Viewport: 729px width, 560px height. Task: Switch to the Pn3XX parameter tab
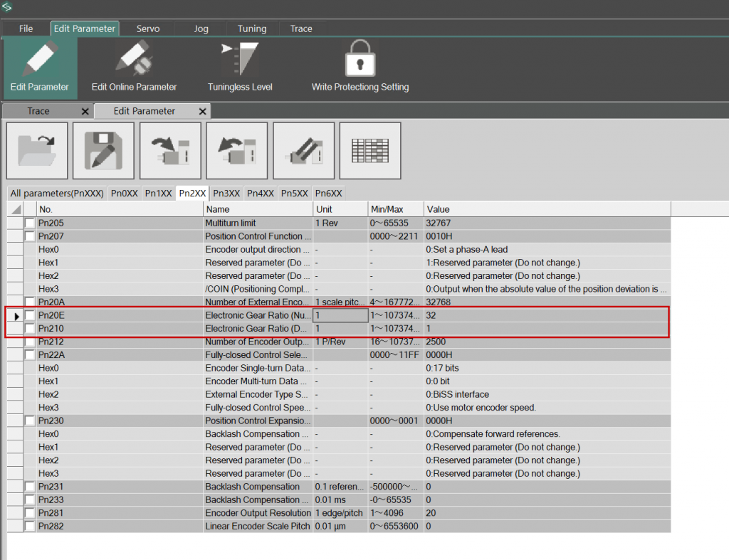pos(226,194)
